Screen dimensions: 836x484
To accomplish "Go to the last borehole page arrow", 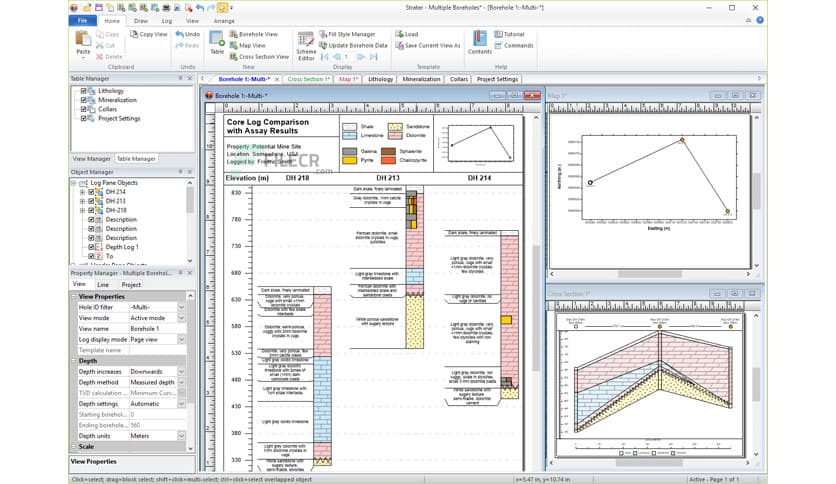I will tap(373, 57).
